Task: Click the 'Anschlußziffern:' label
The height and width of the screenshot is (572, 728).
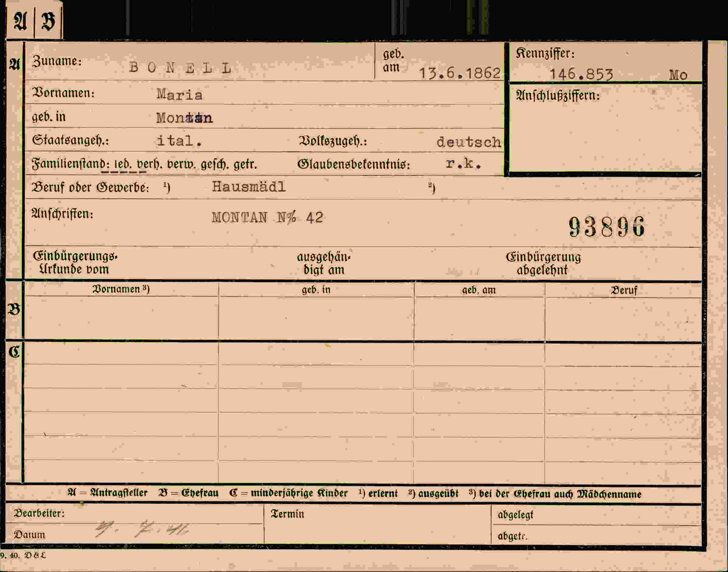Action: 558,96
